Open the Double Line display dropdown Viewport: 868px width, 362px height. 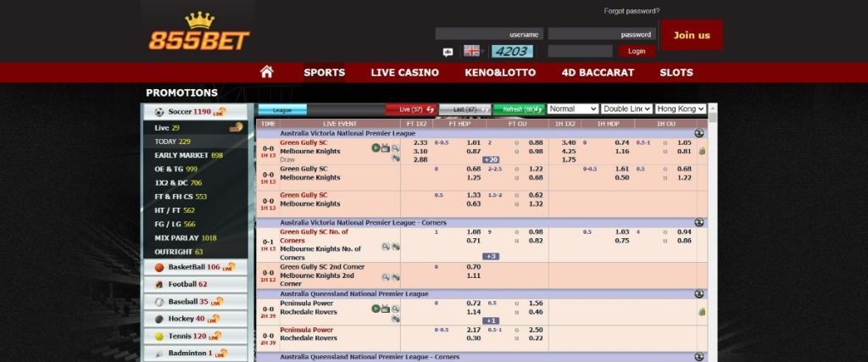click(626, 109)
